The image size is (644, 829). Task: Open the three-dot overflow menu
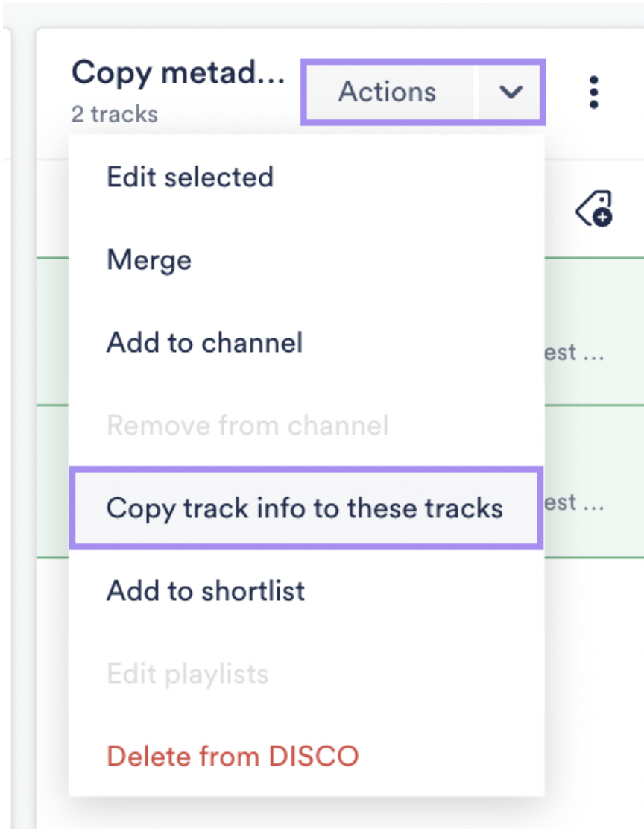[x=593, y=92]
